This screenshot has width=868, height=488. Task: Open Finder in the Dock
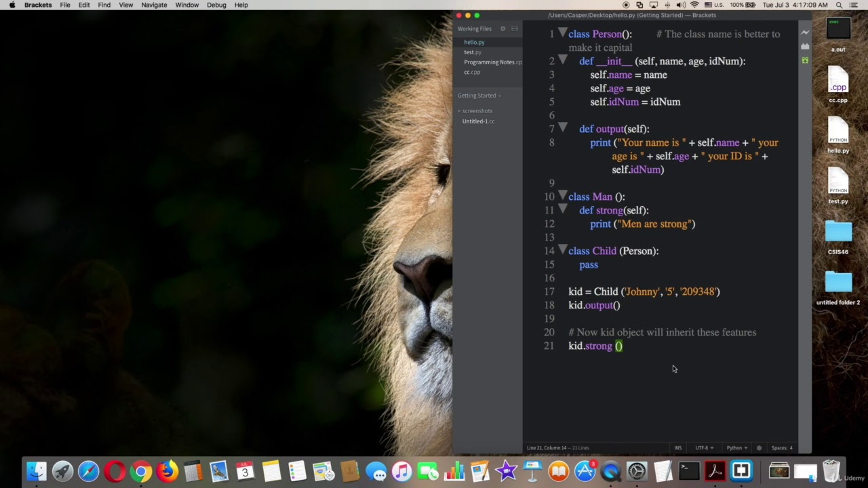point(37,471)
